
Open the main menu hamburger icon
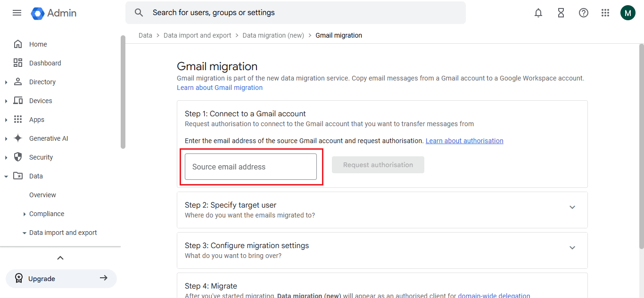17,13
